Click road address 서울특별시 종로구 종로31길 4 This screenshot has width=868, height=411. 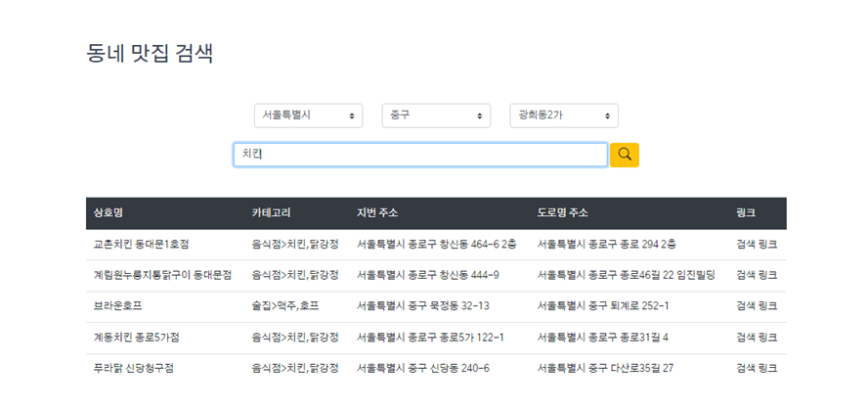[603, 338]
